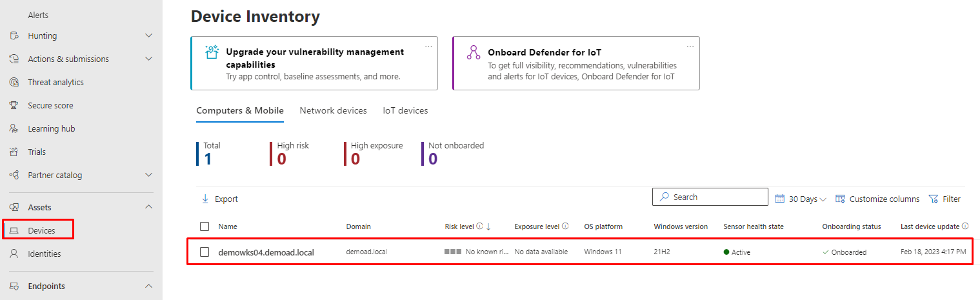The height and width of the screenshot is (300, 980).
Task: Open Threat analytics icon in sidebar
Action: click(x=14, y=83)
